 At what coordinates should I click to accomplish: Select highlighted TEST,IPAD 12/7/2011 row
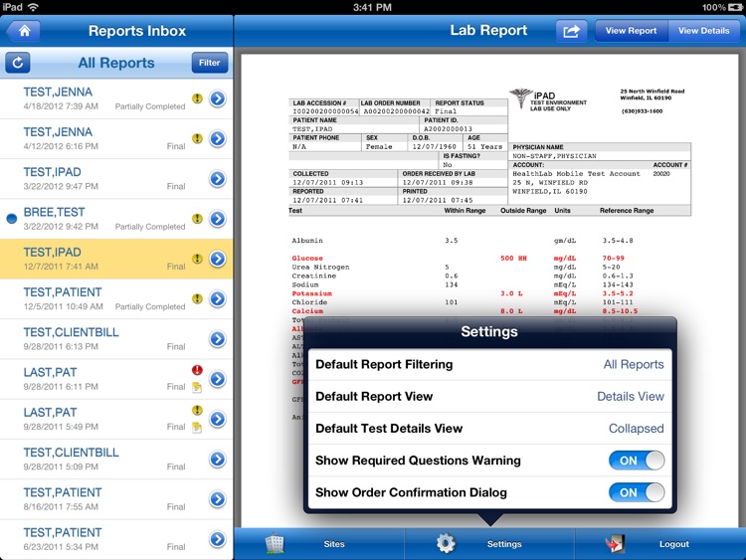(116, 259)
